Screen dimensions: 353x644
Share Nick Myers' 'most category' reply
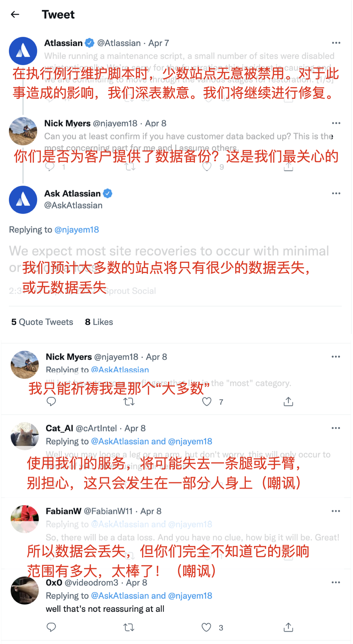click(x=288, y=402)
